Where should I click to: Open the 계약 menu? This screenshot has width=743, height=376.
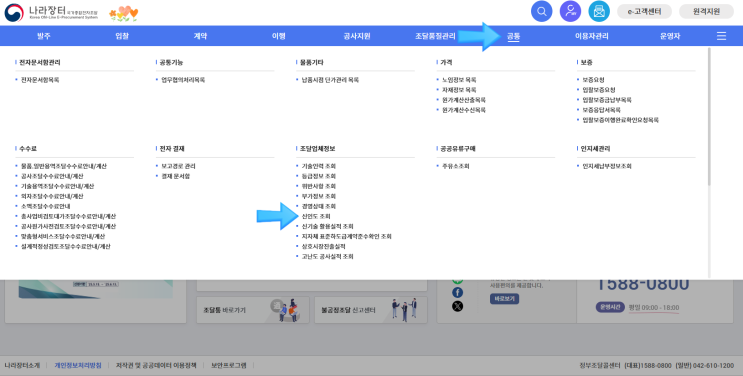point(200,36)
